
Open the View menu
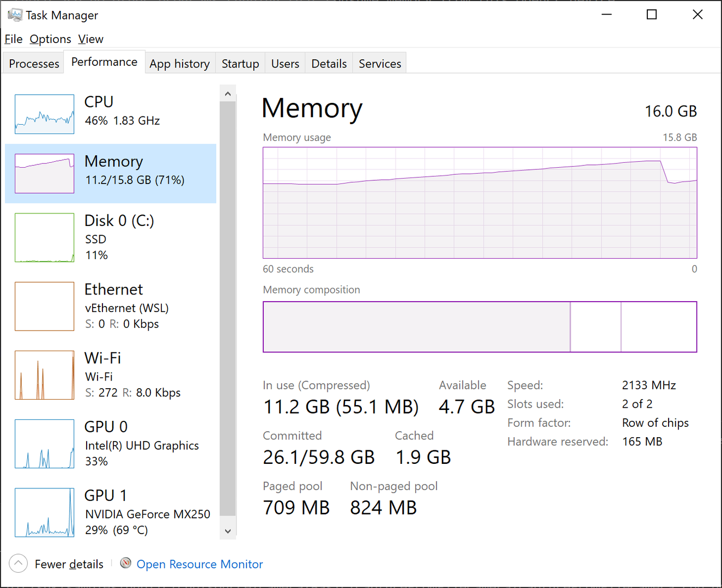tap(90, 39)
